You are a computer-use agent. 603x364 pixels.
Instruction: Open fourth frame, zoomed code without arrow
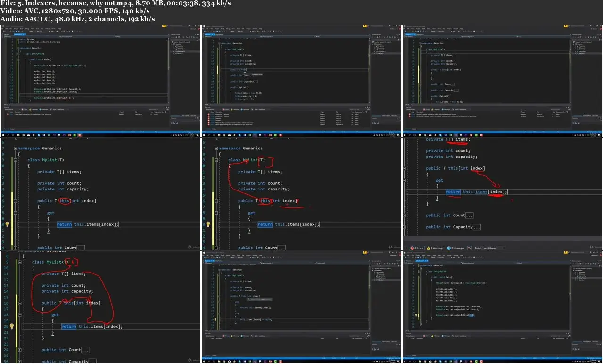coord(100,194)
